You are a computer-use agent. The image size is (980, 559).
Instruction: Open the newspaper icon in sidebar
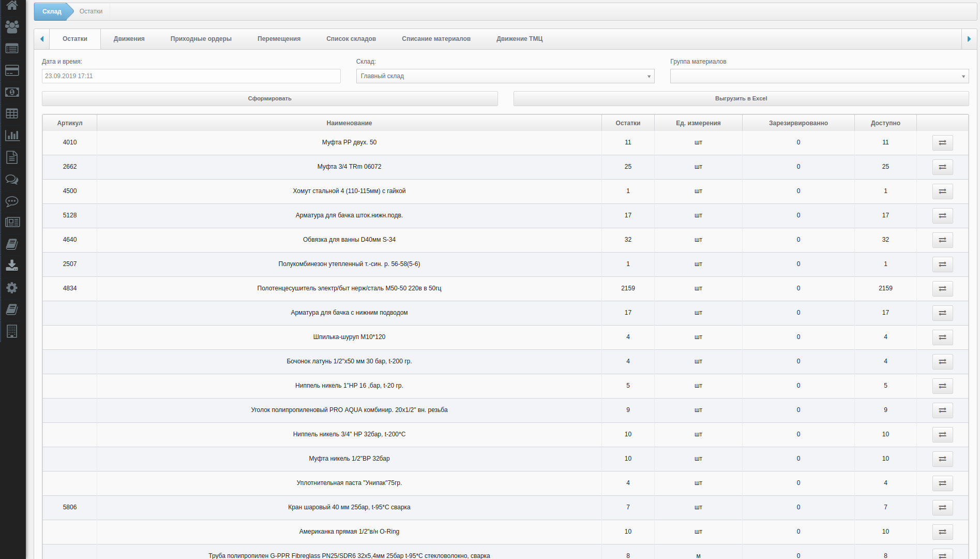[12, 222]
